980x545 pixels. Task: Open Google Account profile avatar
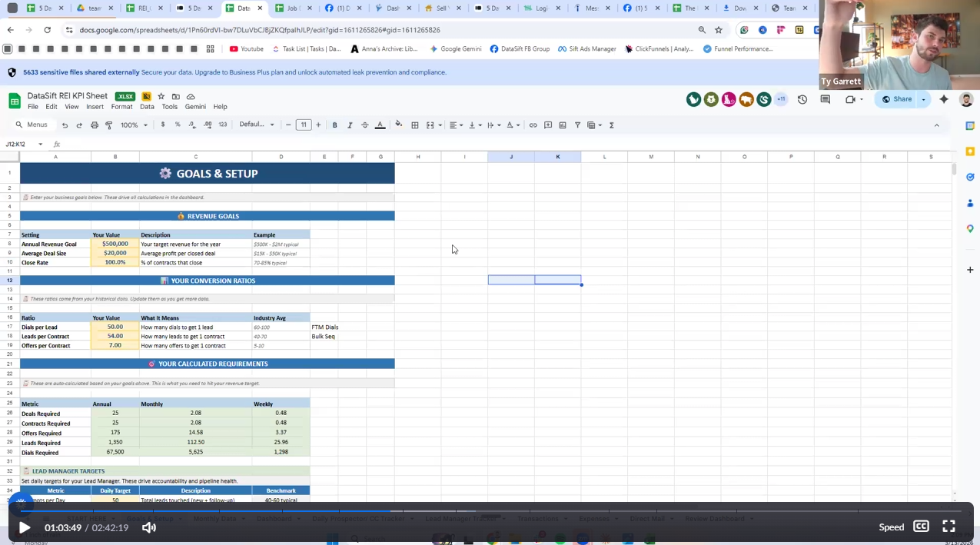[x=966, y=99]
